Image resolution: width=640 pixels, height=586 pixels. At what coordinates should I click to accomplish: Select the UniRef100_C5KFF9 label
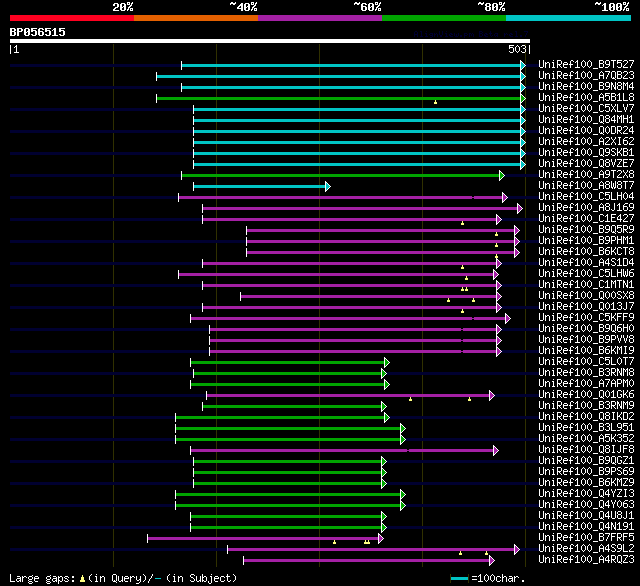586,317
